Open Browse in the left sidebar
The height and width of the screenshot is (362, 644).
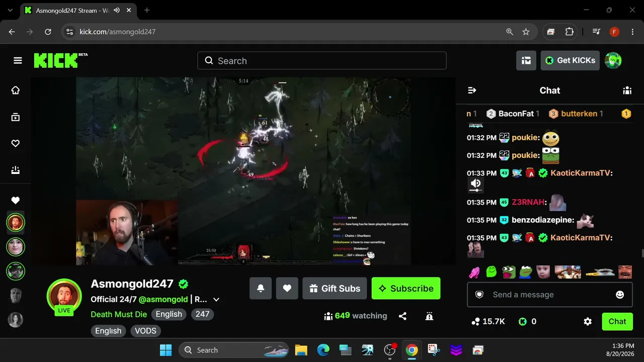16,117
